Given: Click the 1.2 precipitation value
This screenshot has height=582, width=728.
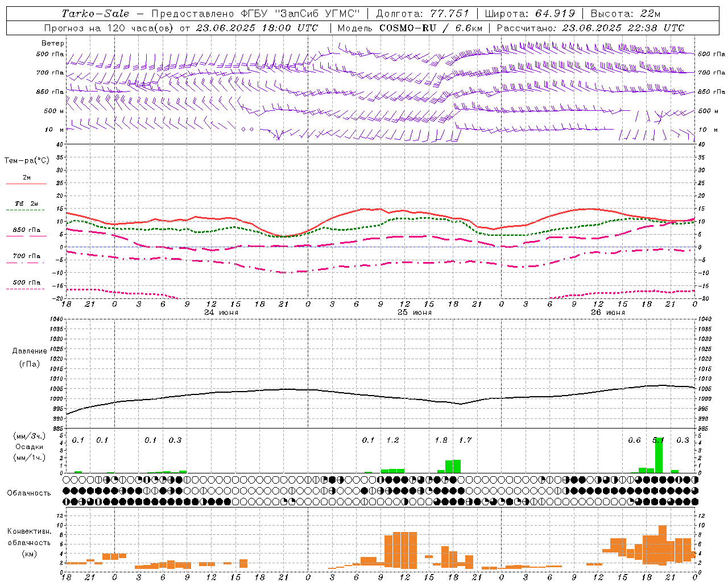Looking at the screenshot, I should [393, 440].
